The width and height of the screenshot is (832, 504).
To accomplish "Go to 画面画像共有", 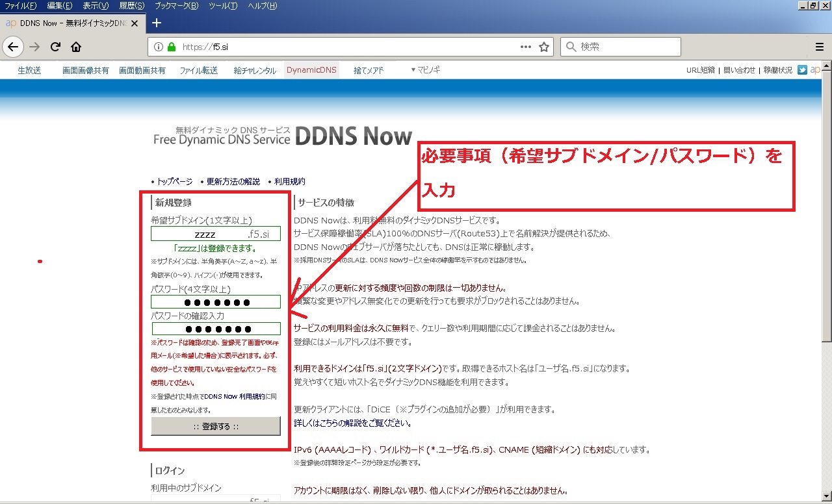I will (x=86, y=70).
